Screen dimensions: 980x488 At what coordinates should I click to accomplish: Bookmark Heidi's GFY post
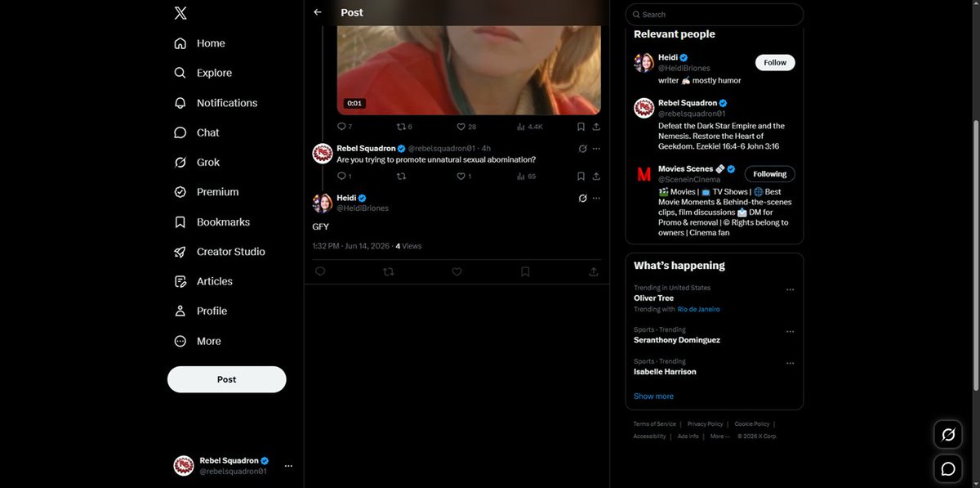[525, 271]
